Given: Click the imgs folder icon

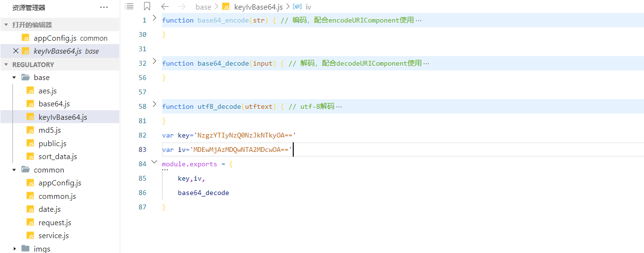Looking at the screenshot, I should tap(26, 249).
